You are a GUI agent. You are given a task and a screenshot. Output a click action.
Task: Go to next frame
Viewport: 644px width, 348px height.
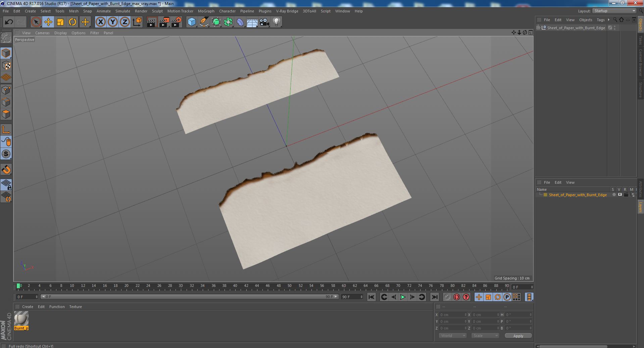[412, 297]
